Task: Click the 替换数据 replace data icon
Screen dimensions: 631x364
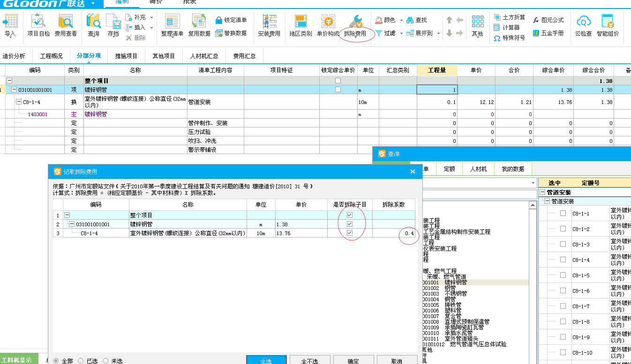Action: [231, 33]
